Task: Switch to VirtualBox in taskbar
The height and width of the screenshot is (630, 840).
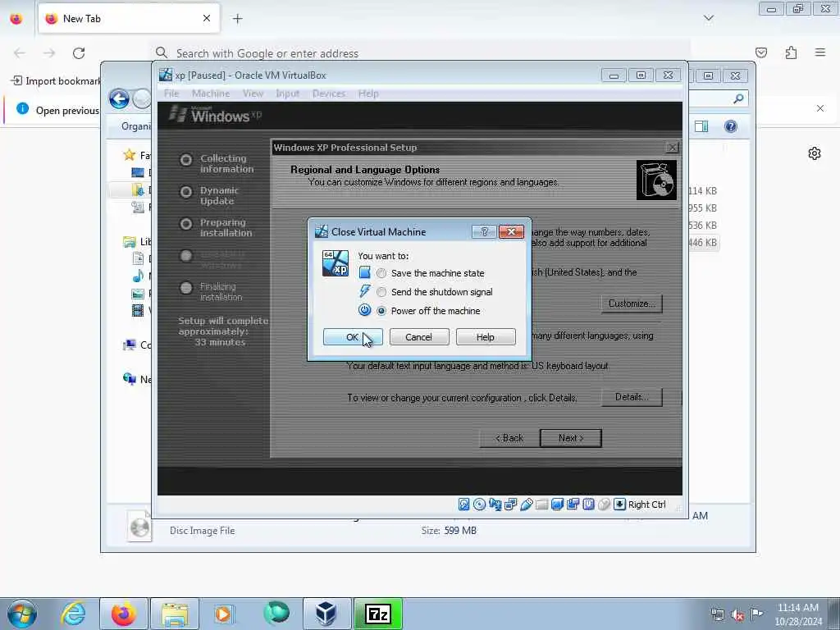Action: (326, 614)
